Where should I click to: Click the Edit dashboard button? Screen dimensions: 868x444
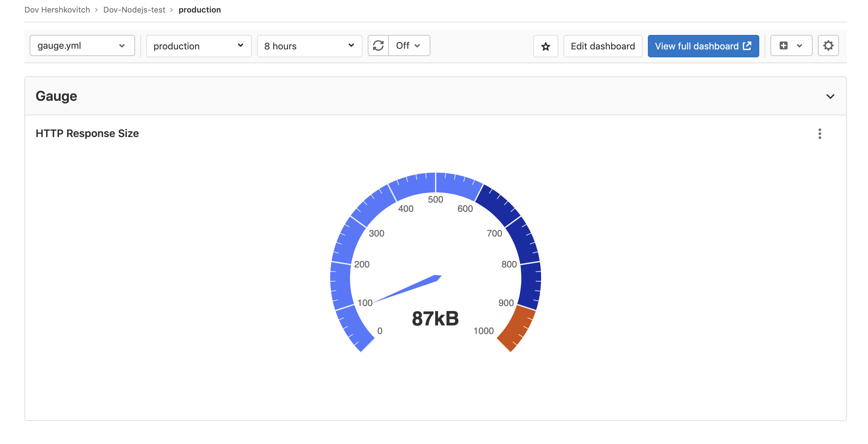click(602, 46)
